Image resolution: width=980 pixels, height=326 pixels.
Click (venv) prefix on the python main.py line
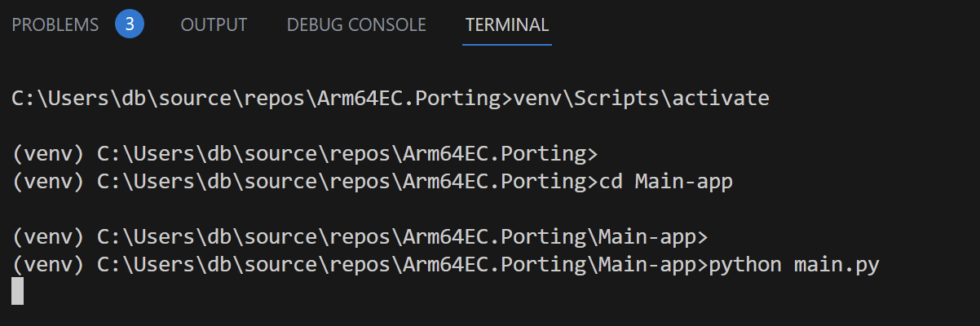[x=49, y=265]
